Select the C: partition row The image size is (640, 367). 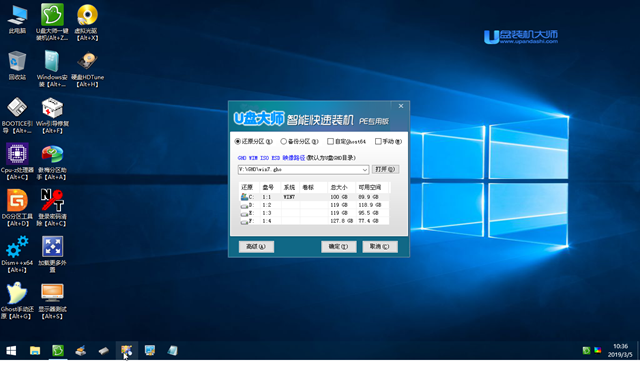click(313, 197)
